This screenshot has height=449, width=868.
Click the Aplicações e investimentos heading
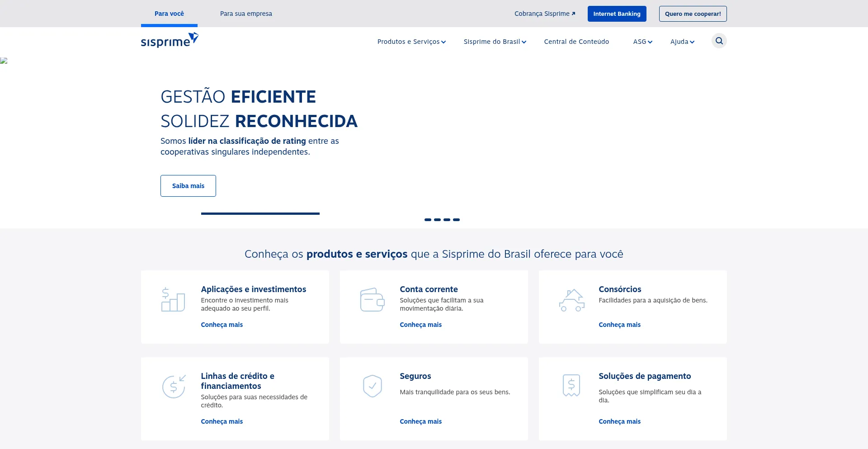point(254,289)
